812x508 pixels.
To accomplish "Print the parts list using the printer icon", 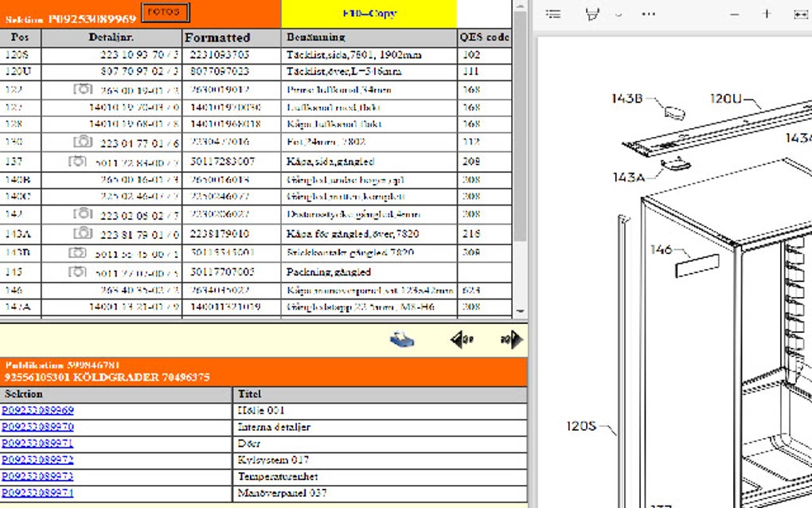I will [x=402, y=338].
